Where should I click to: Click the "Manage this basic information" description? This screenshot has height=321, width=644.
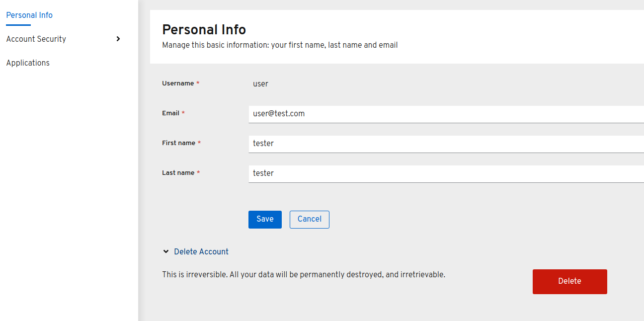[x=280, y=45]
